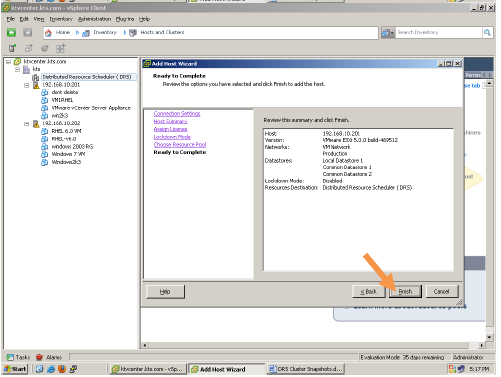Collapse the ktvcenter.kts.com root node

[x=9, y=62]
